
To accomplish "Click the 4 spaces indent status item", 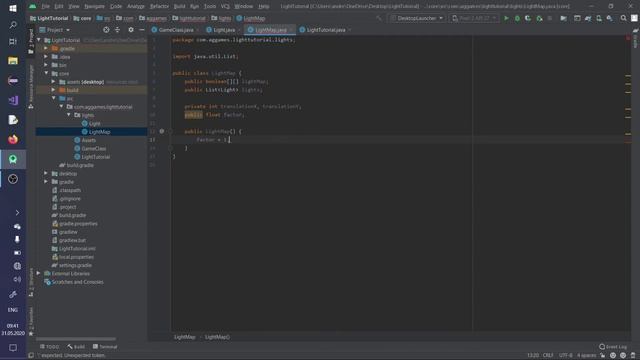I will tap(586, 356).
